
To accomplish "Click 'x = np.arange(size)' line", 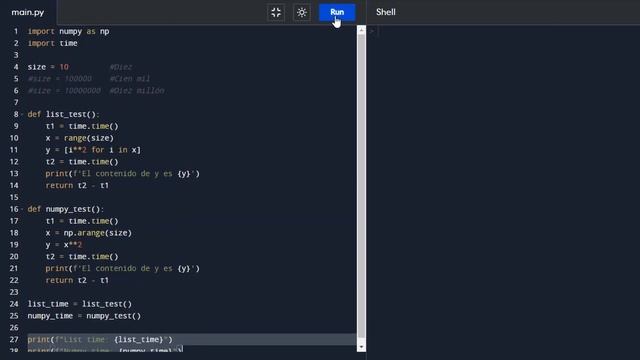I will point(89,233).
